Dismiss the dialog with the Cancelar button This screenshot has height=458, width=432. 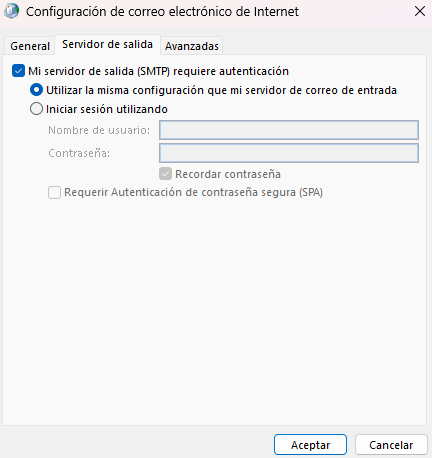coord(391,445)
